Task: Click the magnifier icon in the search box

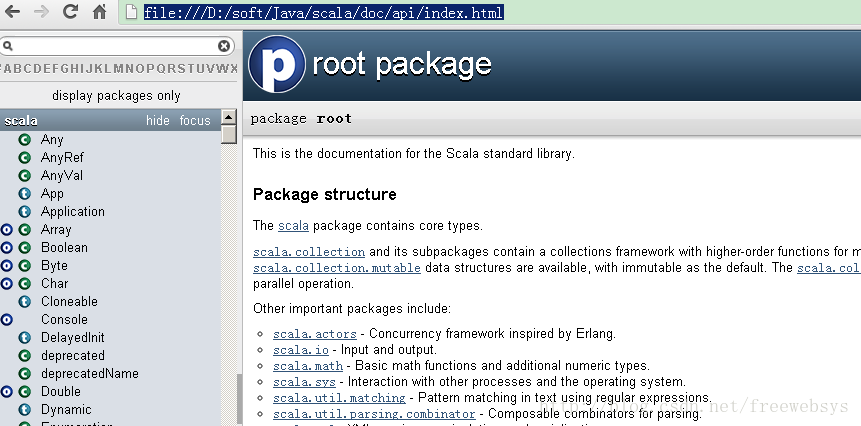Action: coord(8,46)
